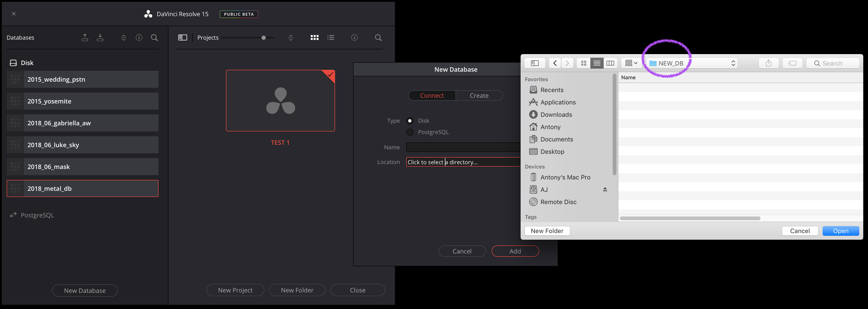Click New Folder in the file dialog
Viewport: 868px width, 309px height.
pyautogui.click(x=547, y=231)
